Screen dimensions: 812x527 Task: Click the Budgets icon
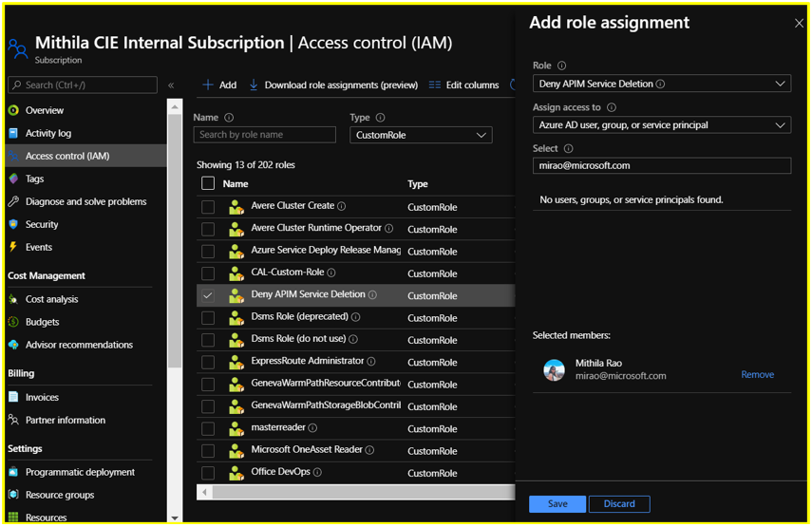(x=13, y=322)
